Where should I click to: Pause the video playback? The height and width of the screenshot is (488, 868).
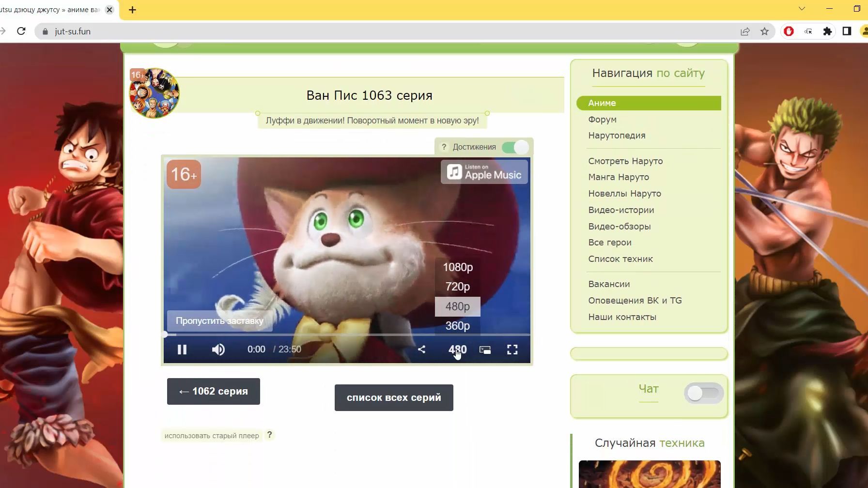pyautogui.click(x=182, y=350)
